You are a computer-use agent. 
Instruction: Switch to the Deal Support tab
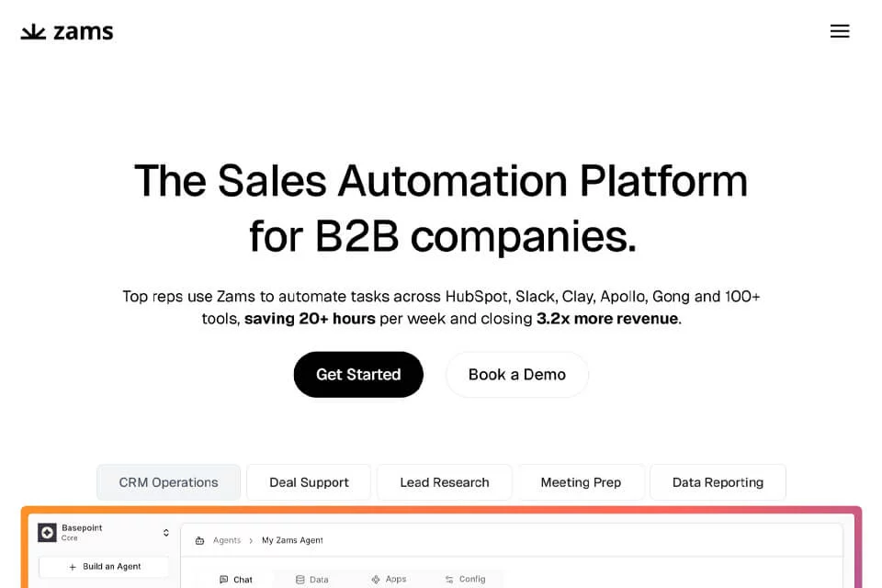point(309,482)
